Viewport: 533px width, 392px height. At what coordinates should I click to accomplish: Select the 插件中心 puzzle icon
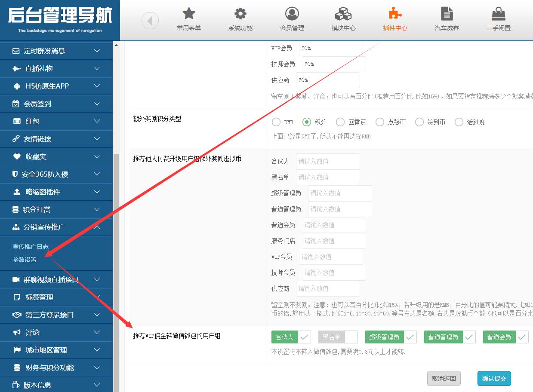[395, 14]
